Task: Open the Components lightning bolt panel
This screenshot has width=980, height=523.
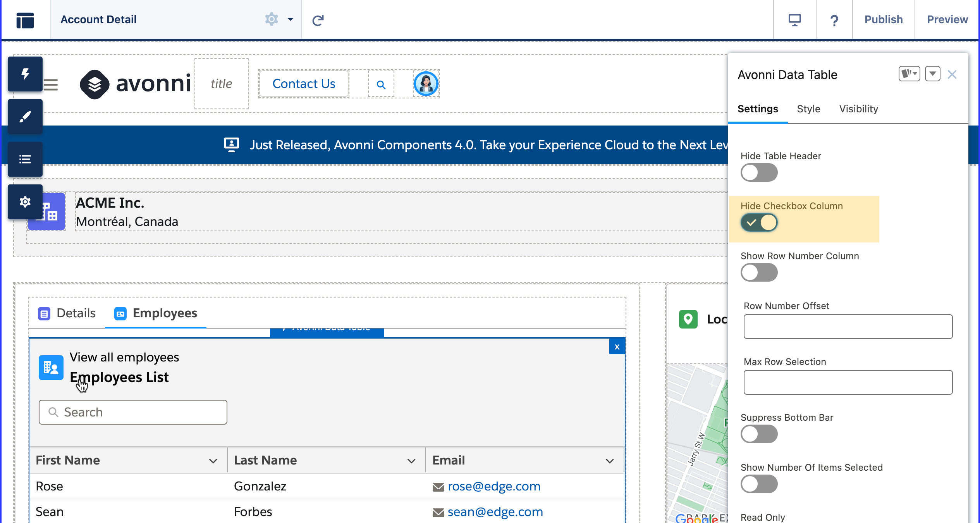Action: pos(25,74)
